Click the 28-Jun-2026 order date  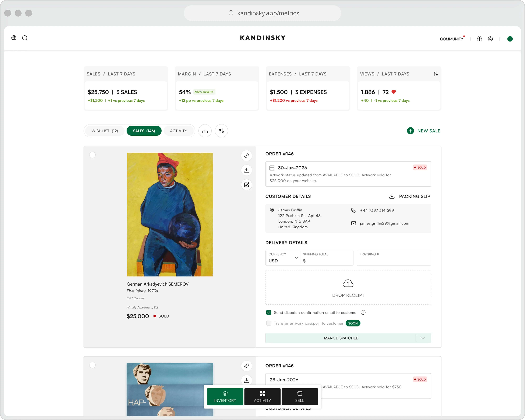coord(284,380)
